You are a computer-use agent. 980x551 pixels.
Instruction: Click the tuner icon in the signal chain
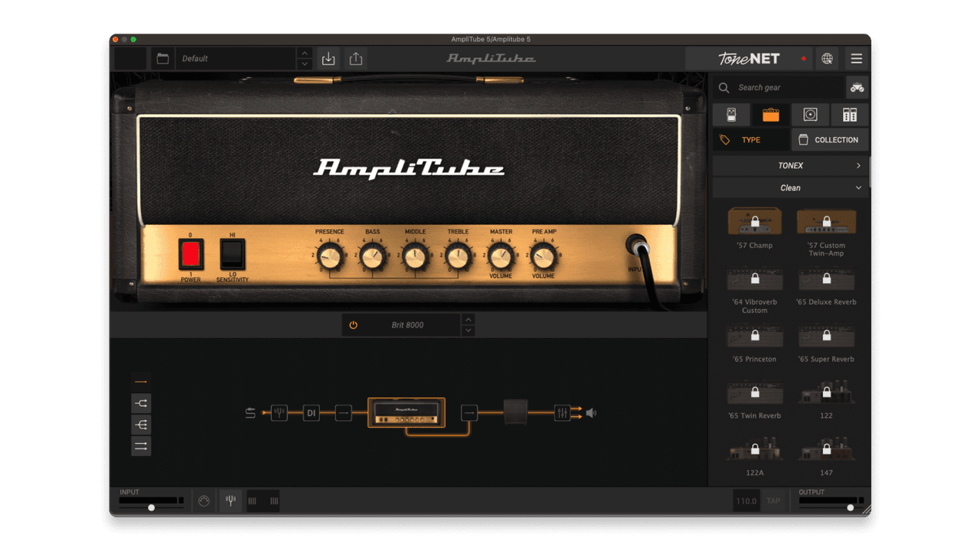[279, 412]
